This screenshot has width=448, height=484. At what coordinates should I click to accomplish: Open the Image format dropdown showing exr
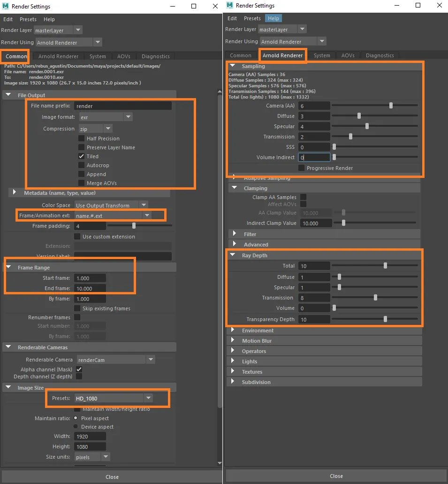(x=106, y=117)
